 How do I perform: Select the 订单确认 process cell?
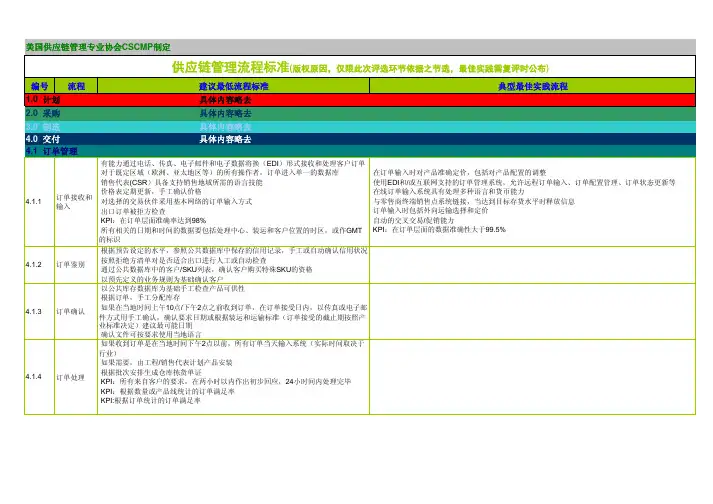[76, 311]
